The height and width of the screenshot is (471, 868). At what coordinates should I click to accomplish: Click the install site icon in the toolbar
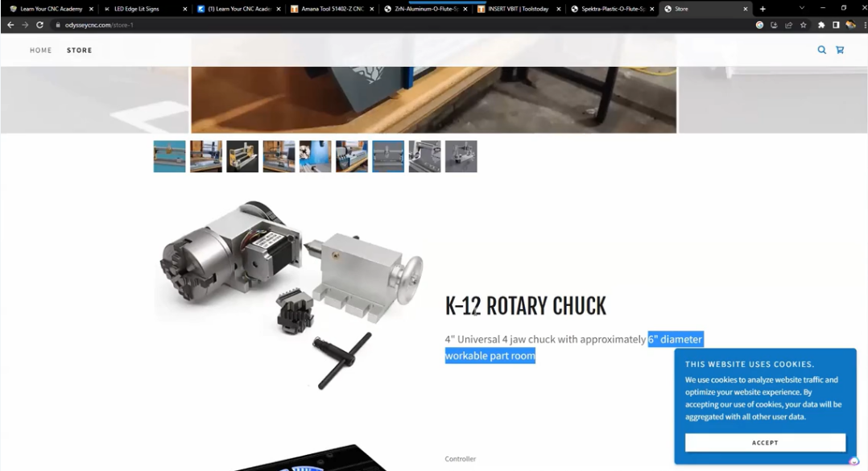(774, 25)
